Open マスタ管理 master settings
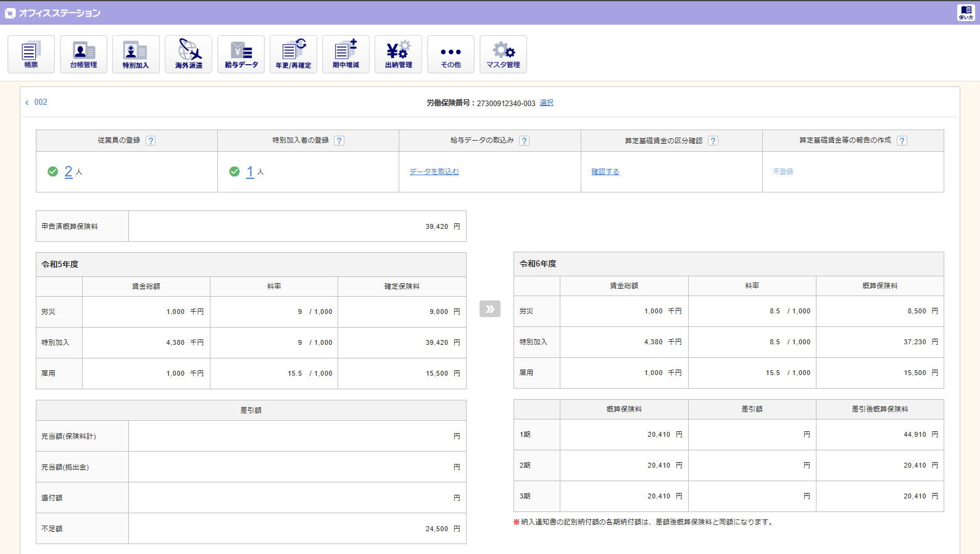The width and height of the screenshot is (980, 554). [503, 54]
